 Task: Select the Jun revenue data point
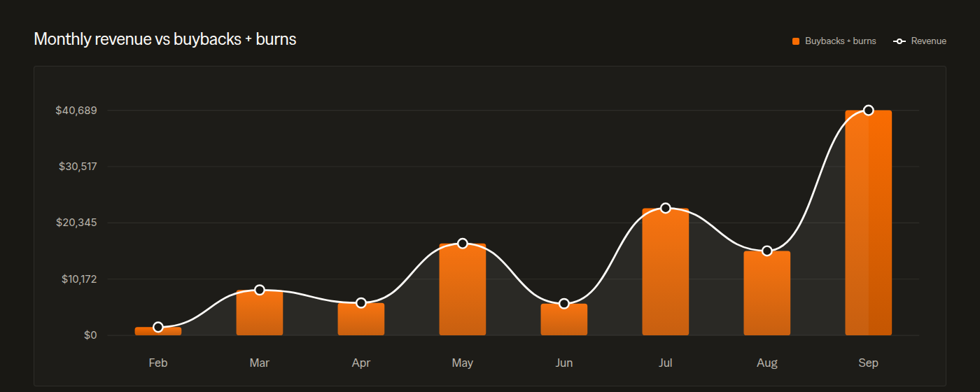564,304
